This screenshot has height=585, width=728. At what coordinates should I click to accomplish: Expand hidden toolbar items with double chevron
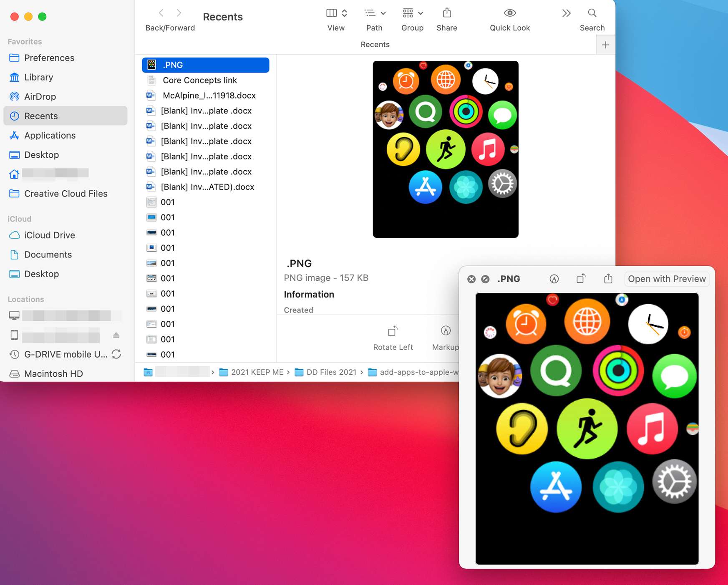click(x=566, y=13)
